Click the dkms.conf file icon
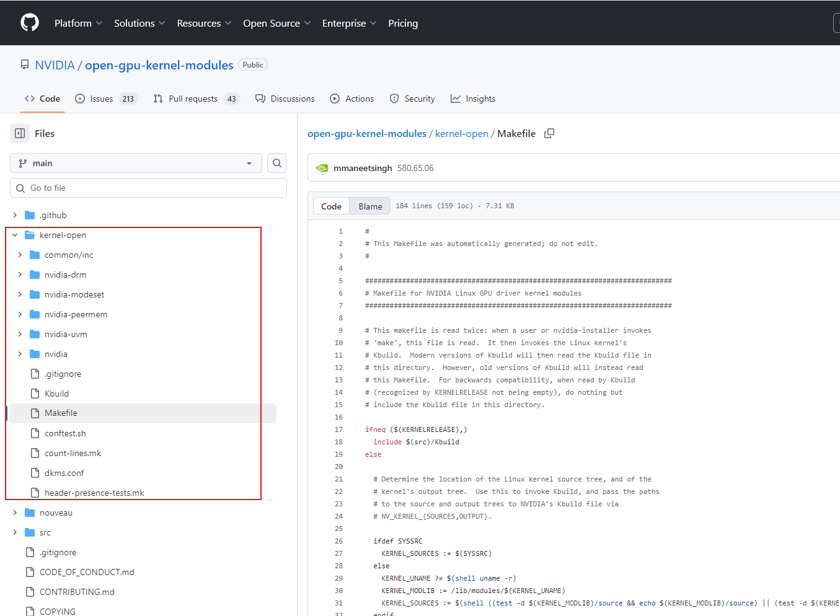The image size is (840, 616). click(x=35, y=473)
